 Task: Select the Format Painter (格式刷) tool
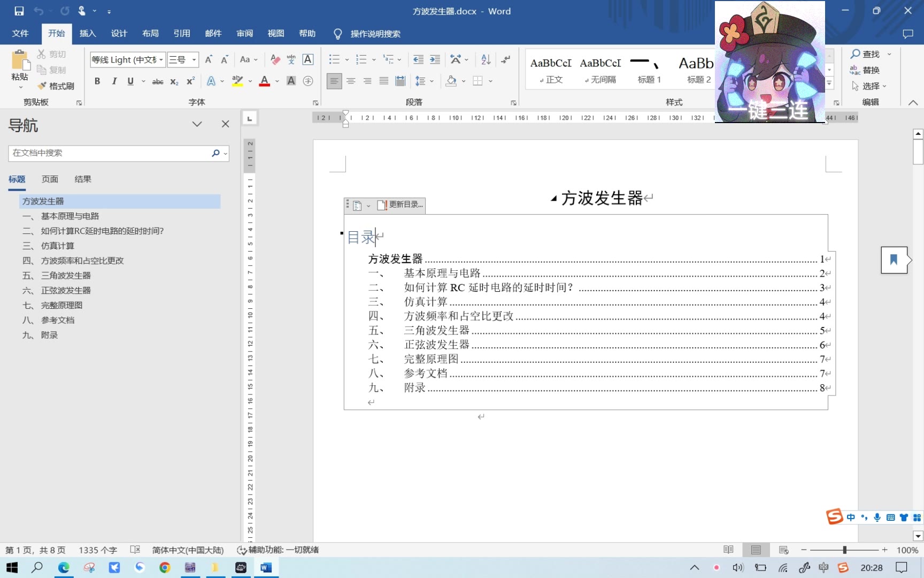point(56,86)
